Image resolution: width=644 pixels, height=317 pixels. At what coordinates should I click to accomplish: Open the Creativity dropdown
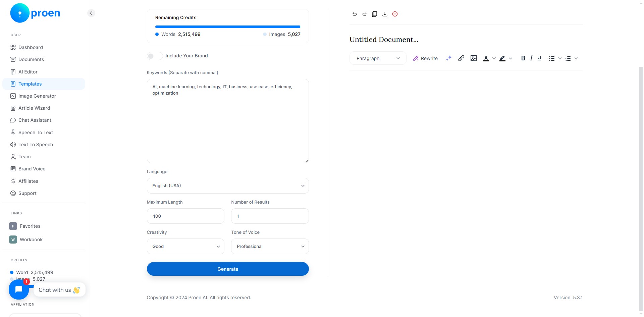pos(185,246)
